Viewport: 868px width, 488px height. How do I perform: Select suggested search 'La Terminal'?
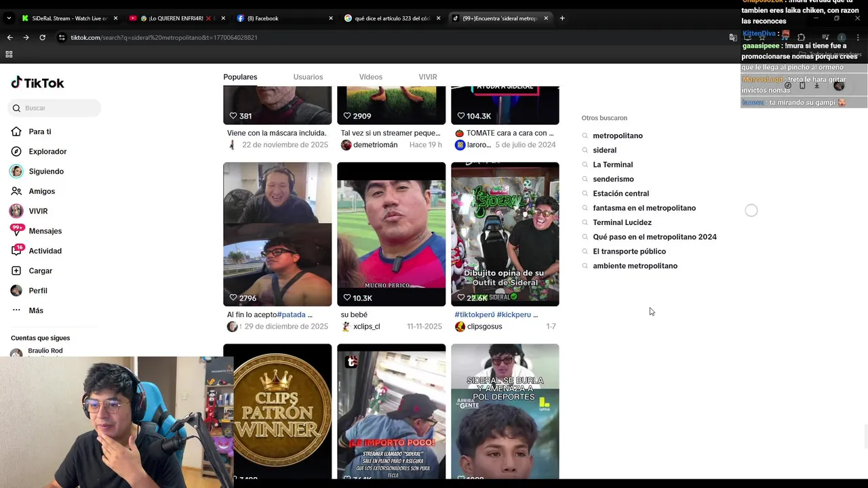pos(612,165)
